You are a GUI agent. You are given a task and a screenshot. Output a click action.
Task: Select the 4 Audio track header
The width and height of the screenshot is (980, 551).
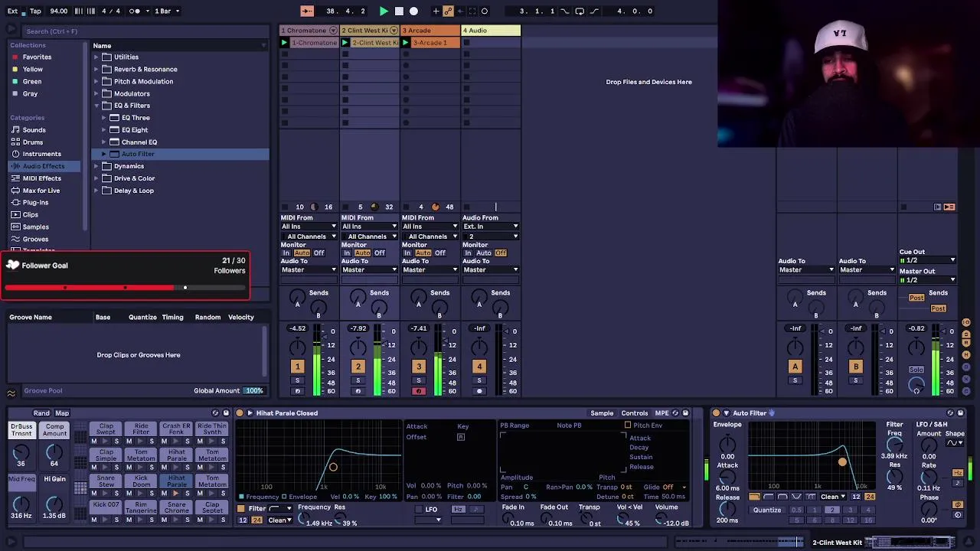pos(491,31)
